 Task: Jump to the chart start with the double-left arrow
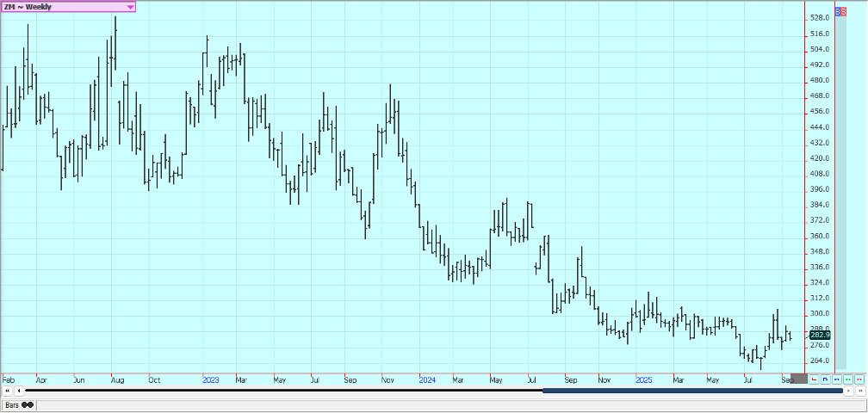click(x=7, y=391)
